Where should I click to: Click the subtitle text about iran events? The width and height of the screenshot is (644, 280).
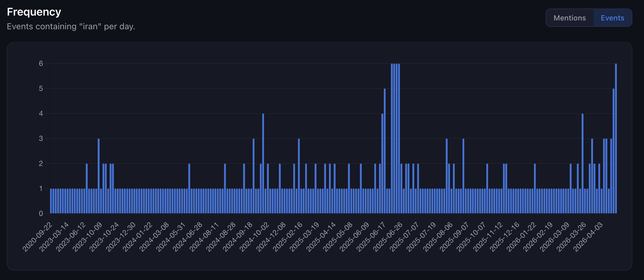[x=71, y=27]
